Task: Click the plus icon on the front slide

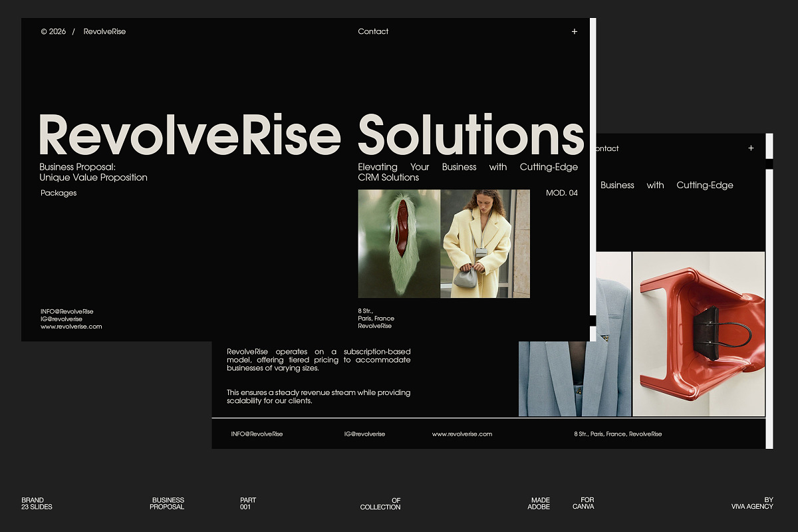Action: 575,31
